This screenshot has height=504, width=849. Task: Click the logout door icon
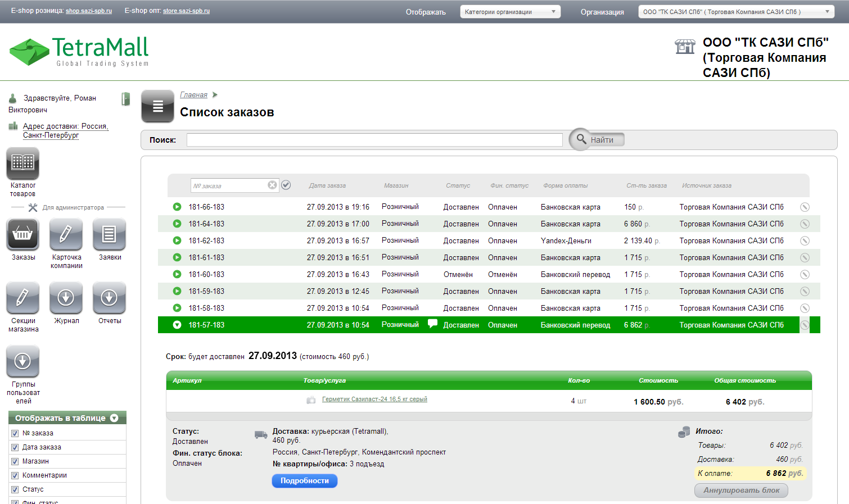tap(126, 99)
